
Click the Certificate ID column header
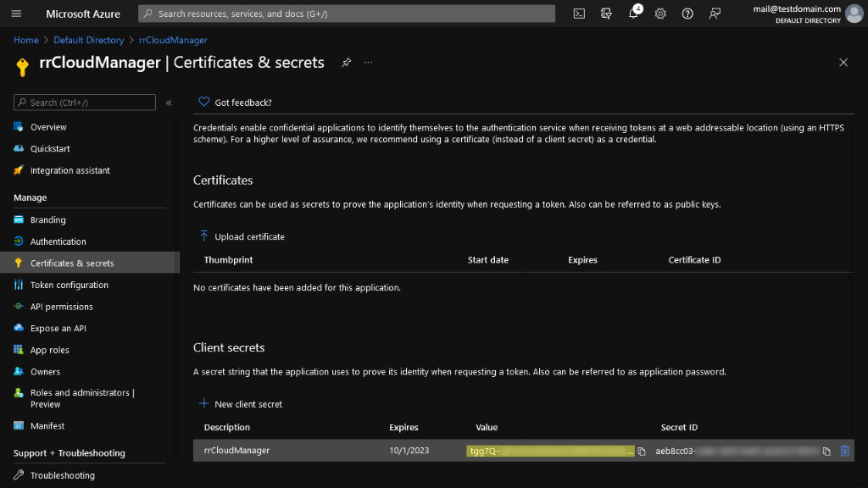coord(695,259)
